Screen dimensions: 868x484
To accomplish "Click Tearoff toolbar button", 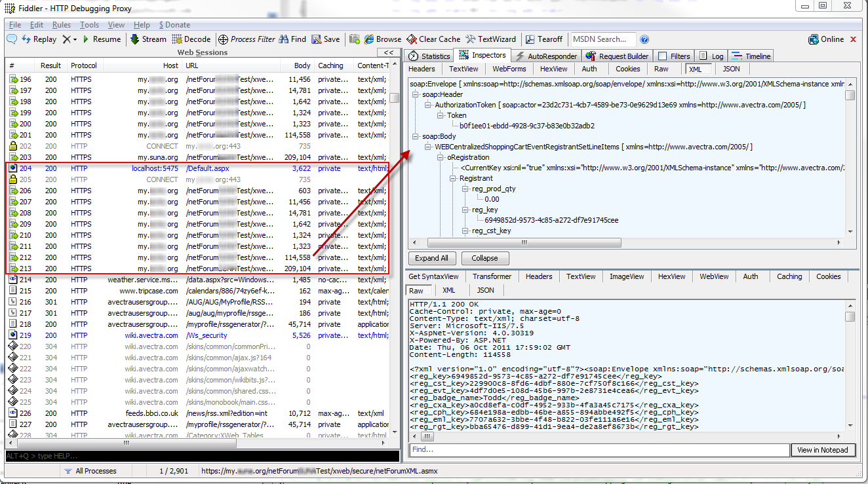I will (543, 39).
